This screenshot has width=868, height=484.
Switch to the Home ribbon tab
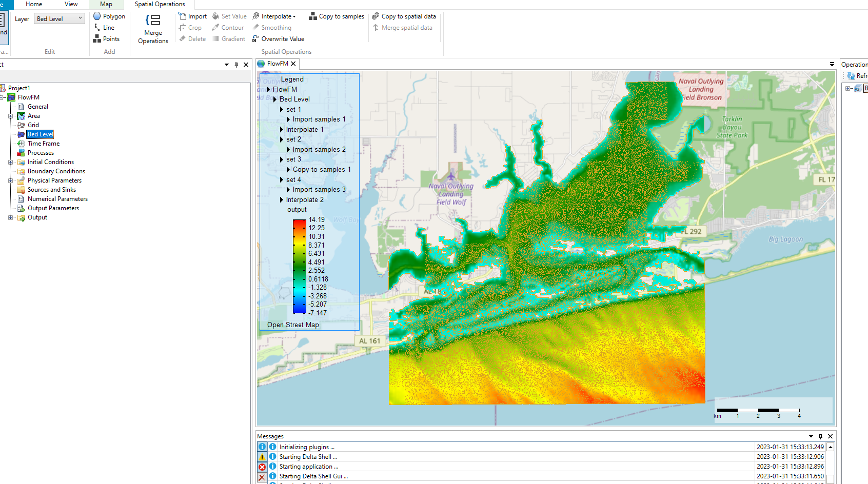tap(34, 4)
